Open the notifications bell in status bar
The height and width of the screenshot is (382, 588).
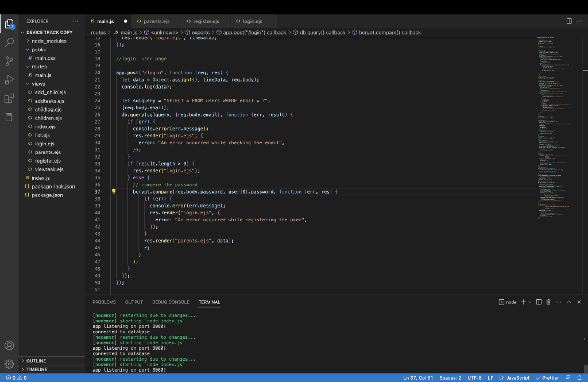click(x=579, y=378)
